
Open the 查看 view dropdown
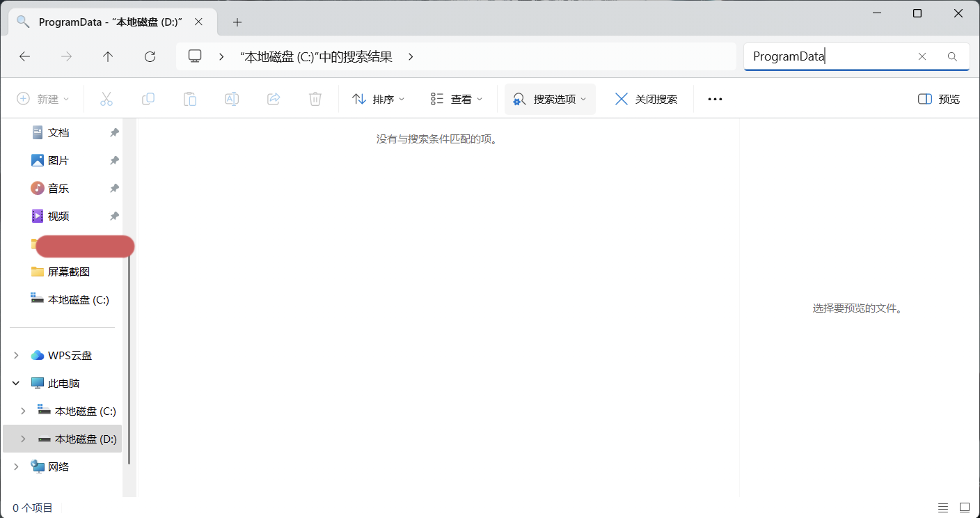(457, 99)
